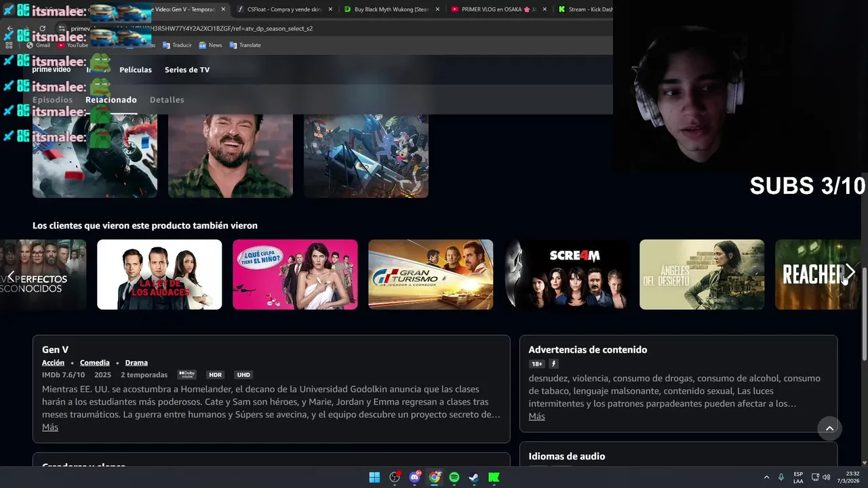
Task: Switch the ESP LAA keyboard language
Action: [x=798, y=477]
